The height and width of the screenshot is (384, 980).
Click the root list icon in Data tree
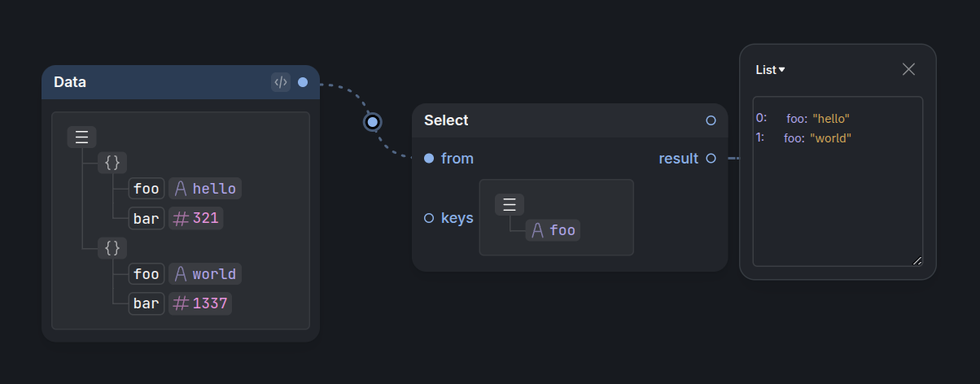click(x=81, y=137)
